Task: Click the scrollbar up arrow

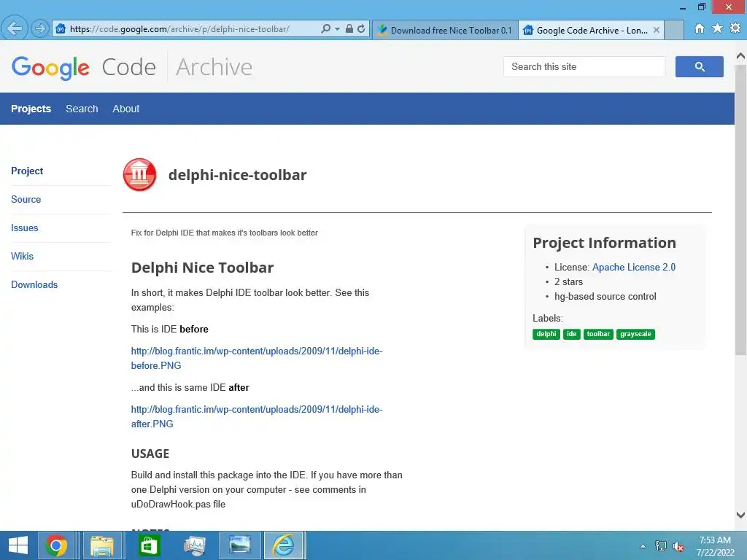Action: (740, 56)
